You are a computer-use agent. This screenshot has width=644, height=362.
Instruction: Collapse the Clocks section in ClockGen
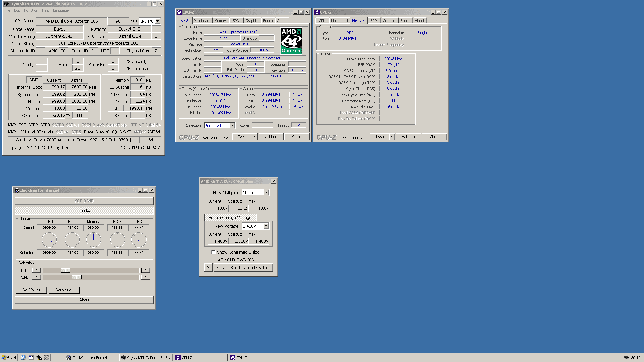pyautogui.click(x=84, y=210)
